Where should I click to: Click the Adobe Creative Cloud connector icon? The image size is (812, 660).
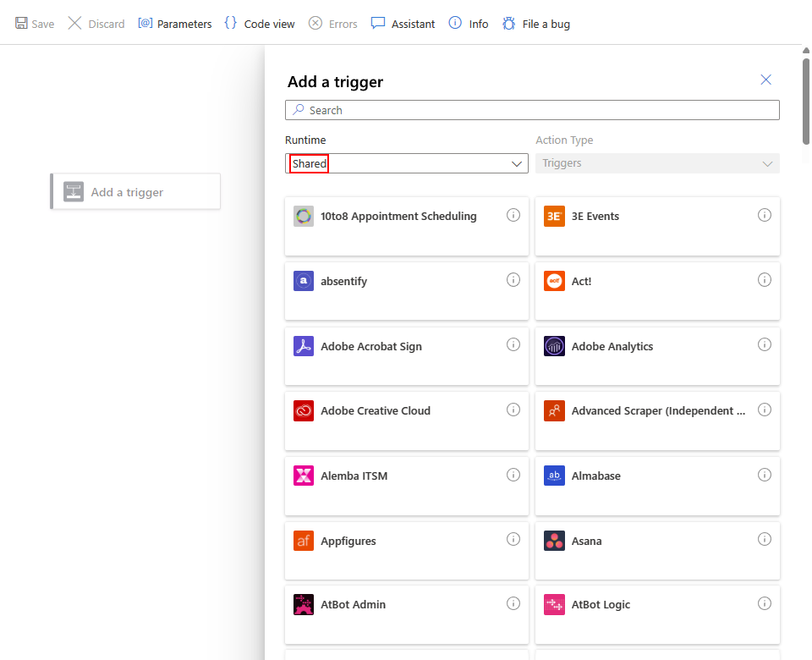[x=304, y=411]
